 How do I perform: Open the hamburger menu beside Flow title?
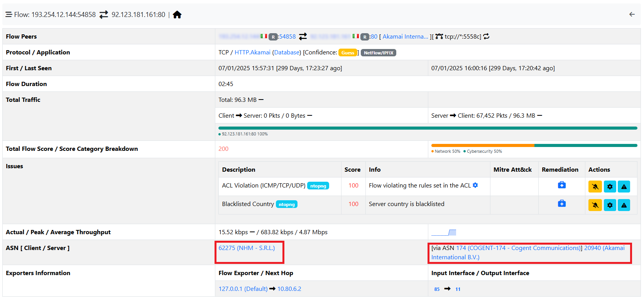tap(8, 15)
